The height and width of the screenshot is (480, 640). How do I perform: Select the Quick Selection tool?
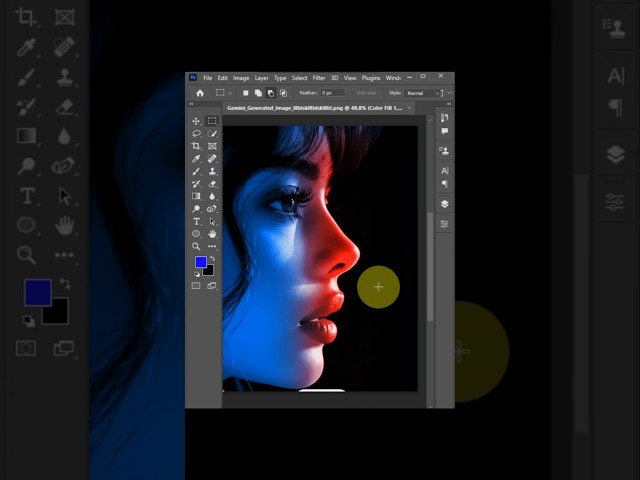tap(212, 133)
